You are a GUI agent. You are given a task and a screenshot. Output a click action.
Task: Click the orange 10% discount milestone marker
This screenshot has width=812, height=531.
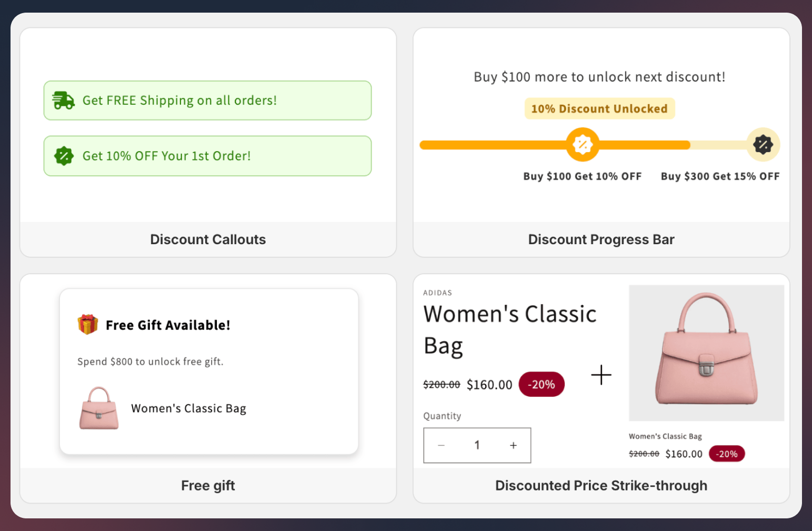tap(583, 145)
